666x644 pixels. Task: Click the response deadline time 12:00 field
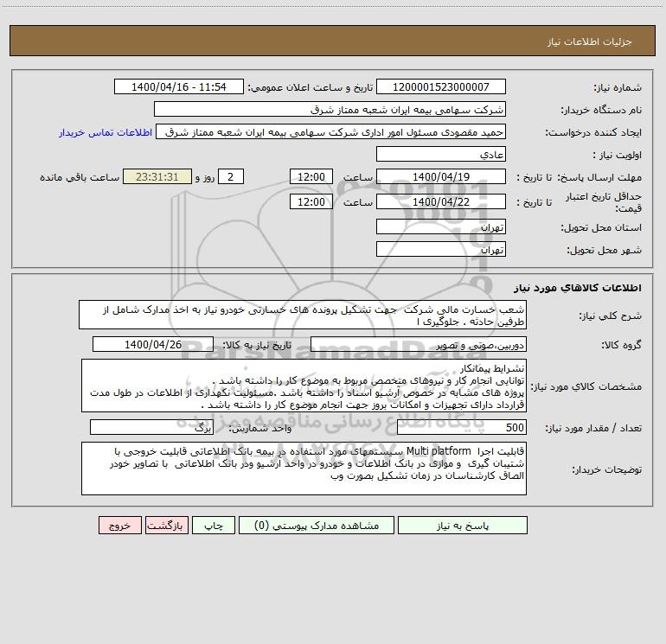pos(311,176)
